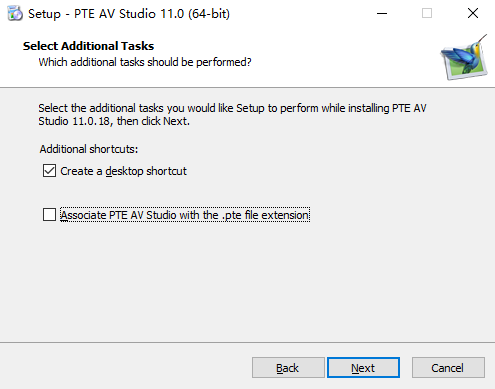This screenshot has width=495, height=389.
Task: Click the blank space left of Back button
Action: (126, 368)
